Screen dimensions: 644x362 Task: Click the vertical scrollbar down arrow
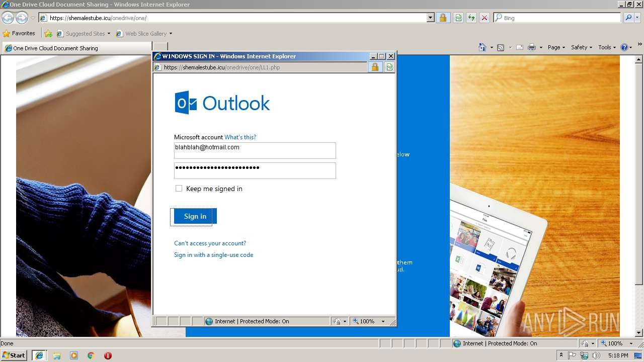(x=639, y=333)
